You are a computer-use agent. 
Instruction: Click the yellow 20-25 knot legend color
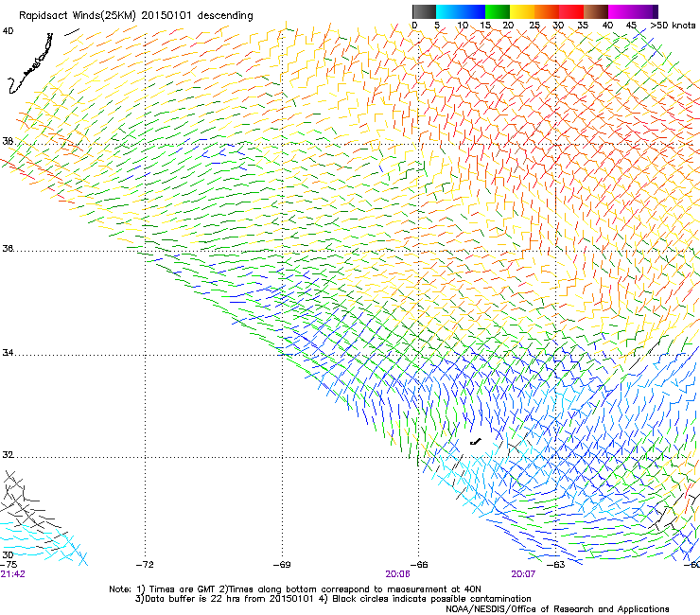coord(522,11)
